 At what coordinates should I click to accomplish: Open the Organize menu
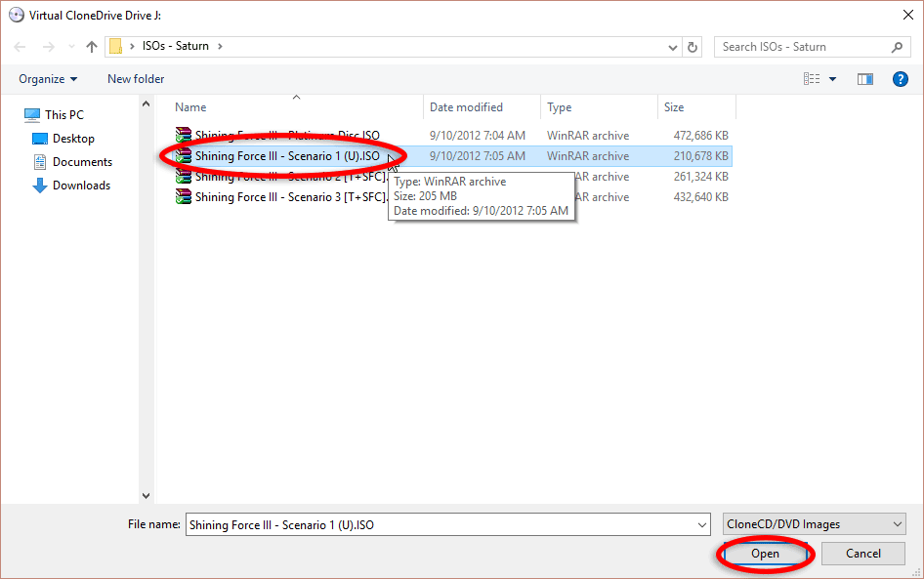(x=48, y=79)
